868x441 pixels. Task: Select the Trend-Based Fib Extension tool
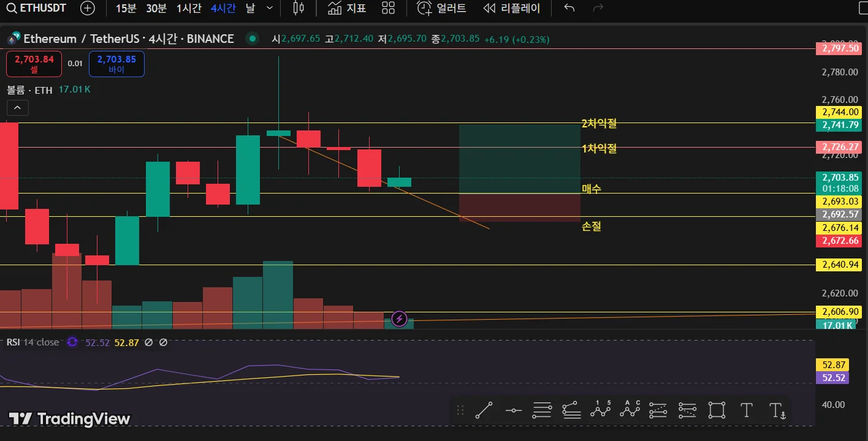pyautogui.click(x=571, y=410)
